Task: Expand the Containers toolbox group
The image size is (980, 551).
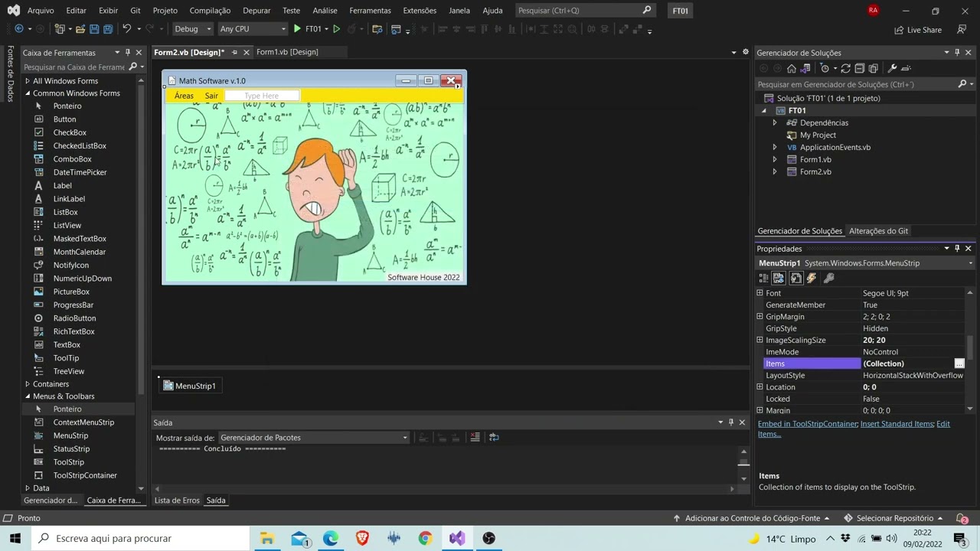Action: pyautogui.click(x=28, y=384)
